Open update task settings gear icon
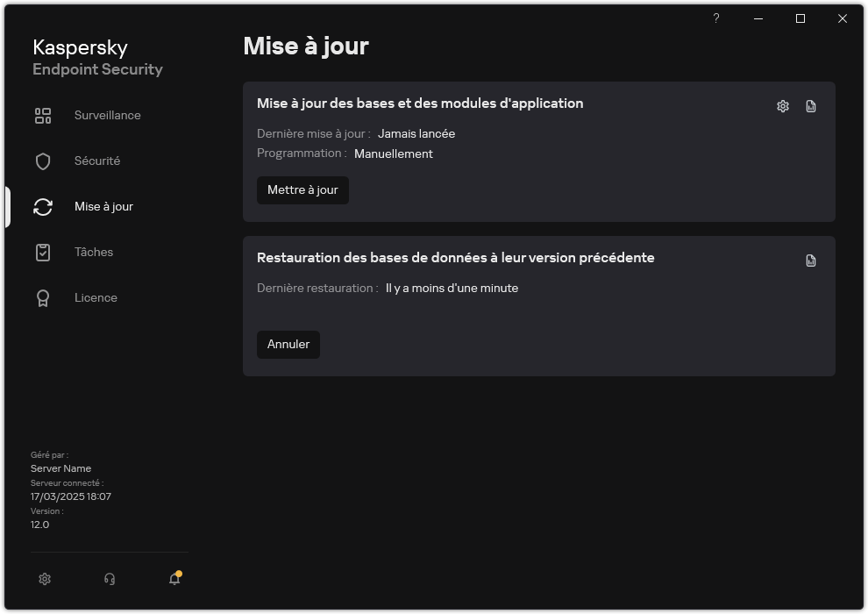The width and height of the screenshot is (868, 614). coord(782,106)
